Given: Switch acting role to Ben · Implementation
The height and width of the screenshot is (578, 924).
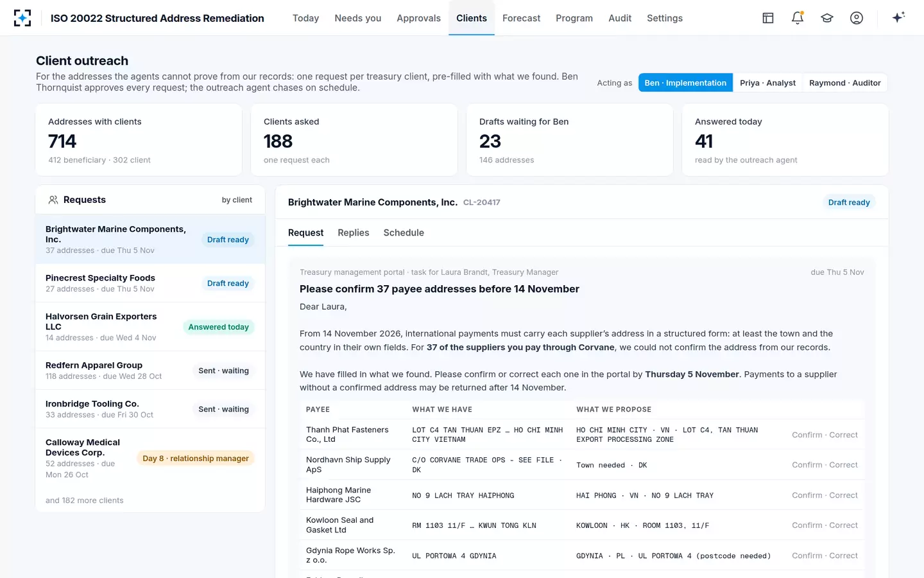Looking at the screenshot, I should coord(685,83).
